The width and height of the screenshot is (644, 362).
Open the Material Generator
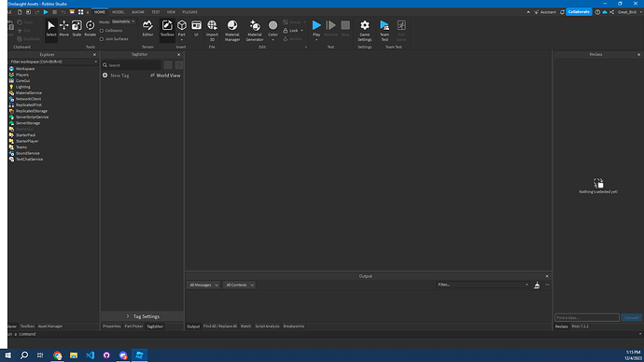pos(255,31)
